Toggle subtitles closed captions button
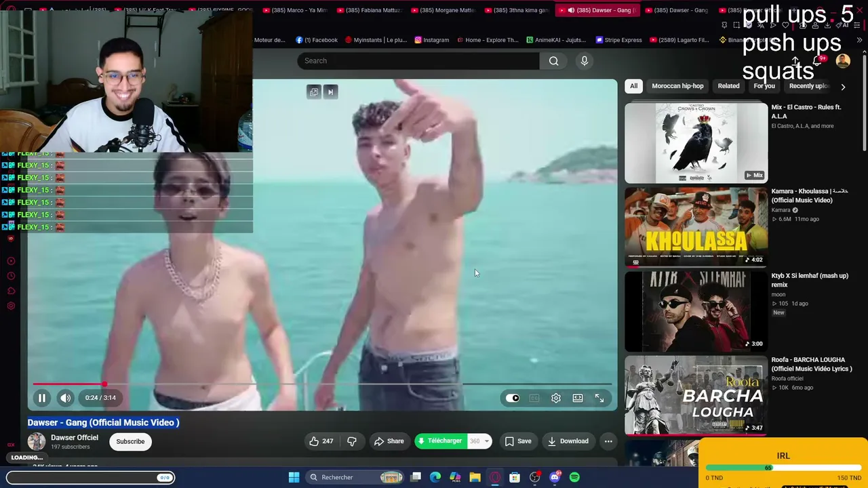Viewport: 868px width, 488px height. pos(534,398)
